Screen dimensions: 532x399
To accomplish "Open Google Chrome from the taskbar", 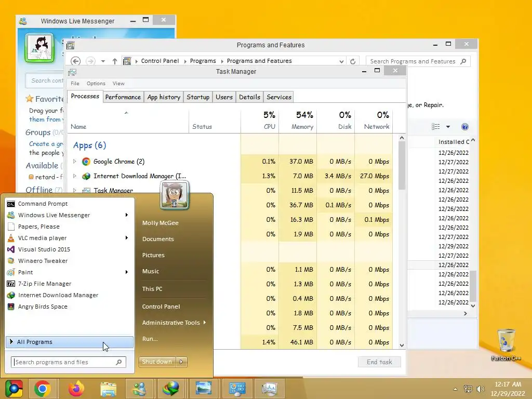I will click(x=43, y=389).
